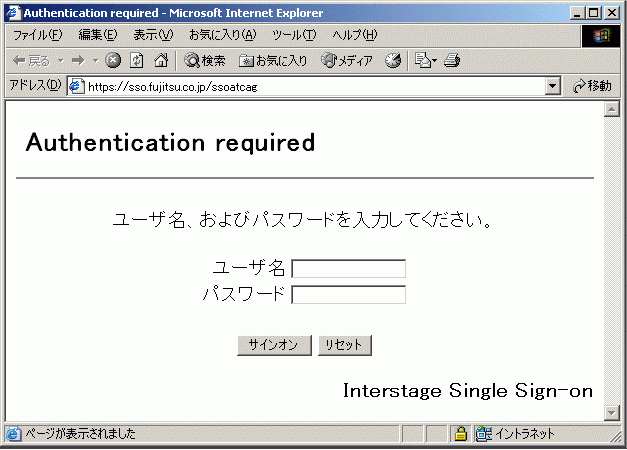Click the "Interstage Single Sign-on" text

click(x=468, y=391)
